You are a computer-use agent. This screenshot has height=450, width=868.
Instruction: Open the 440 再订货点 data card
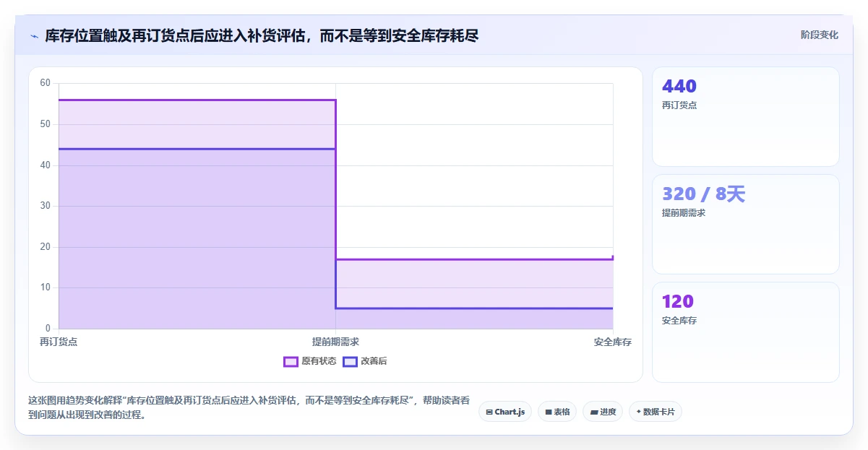coord(746,117)
